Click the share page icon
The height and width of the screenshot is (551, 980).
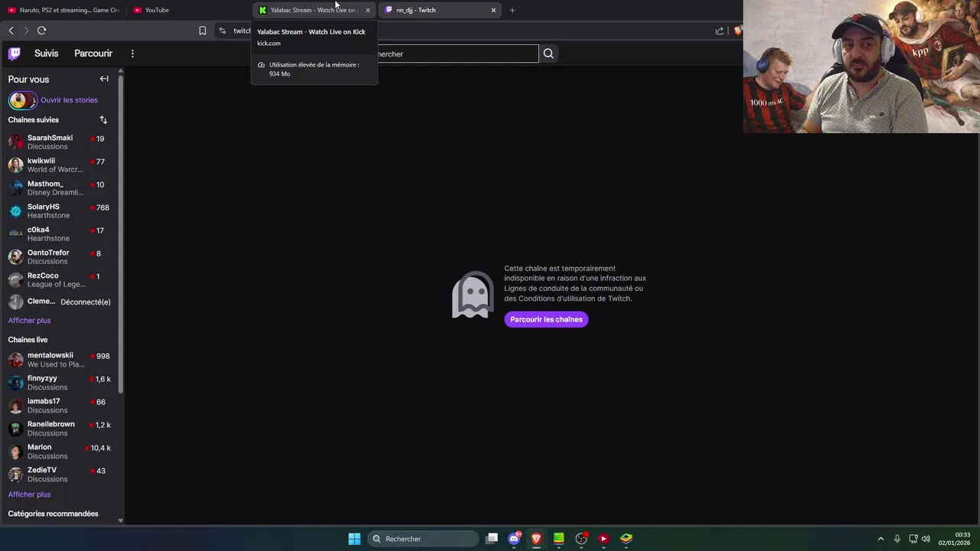pyautogui.click(x=720, y=31)
